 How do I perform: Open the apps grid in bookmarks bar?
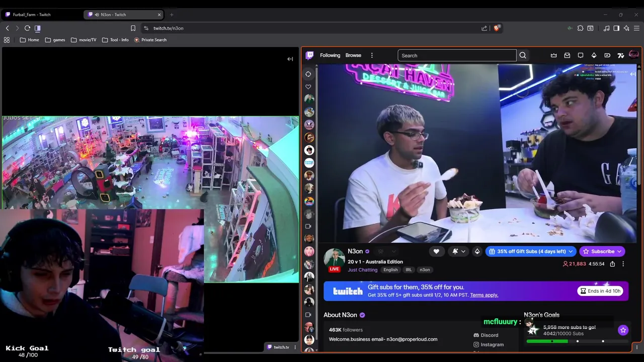pyautogui.click(x=7, y=40)
